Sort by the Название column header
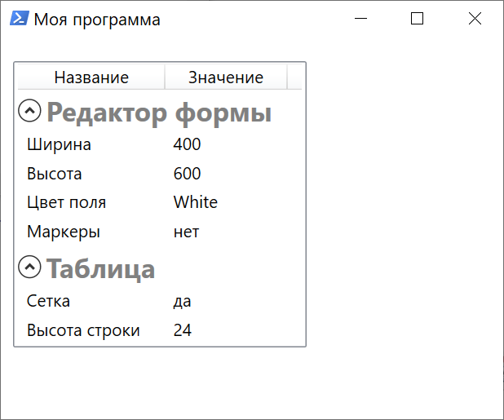 click(x=91, y=77)
